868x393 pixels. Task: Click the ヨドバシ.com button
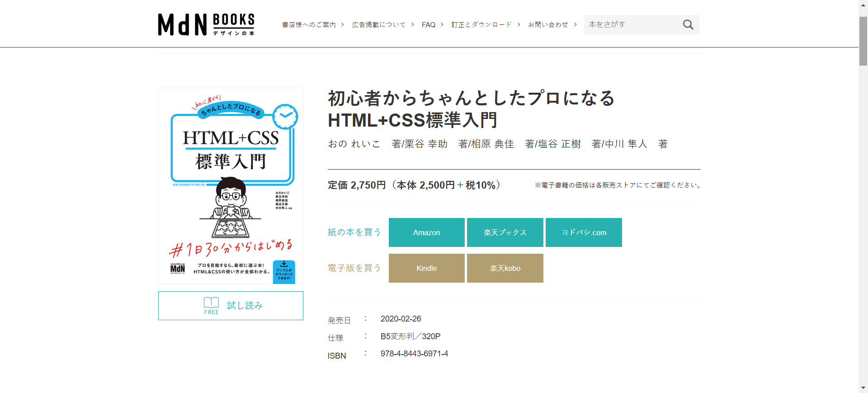click(584, 232)
